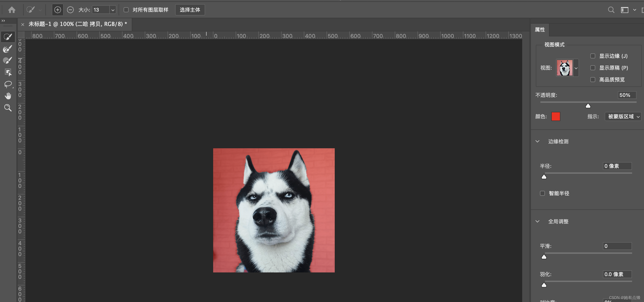Select the Object Selection tool
Screen dimensions: 644x302
(x=8, y=72)
